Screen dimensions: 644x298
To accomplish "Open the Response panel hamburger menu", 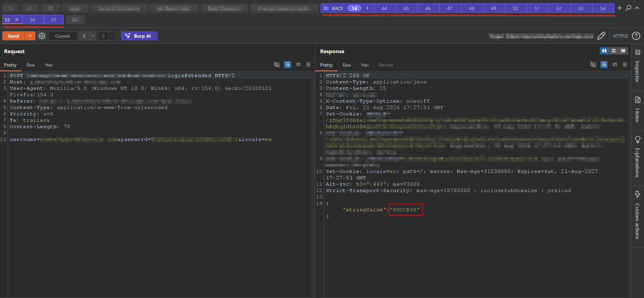I will point(625,65).
